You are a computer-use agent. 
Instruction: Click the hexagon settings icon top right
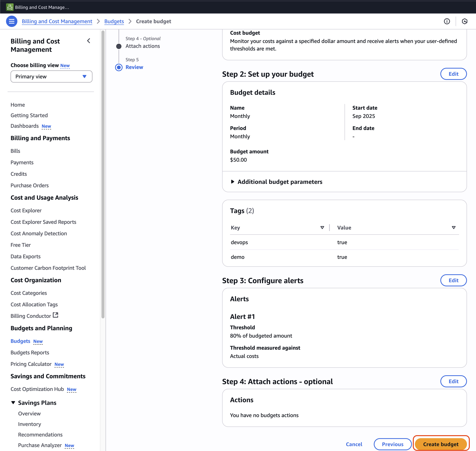[464, 21]
